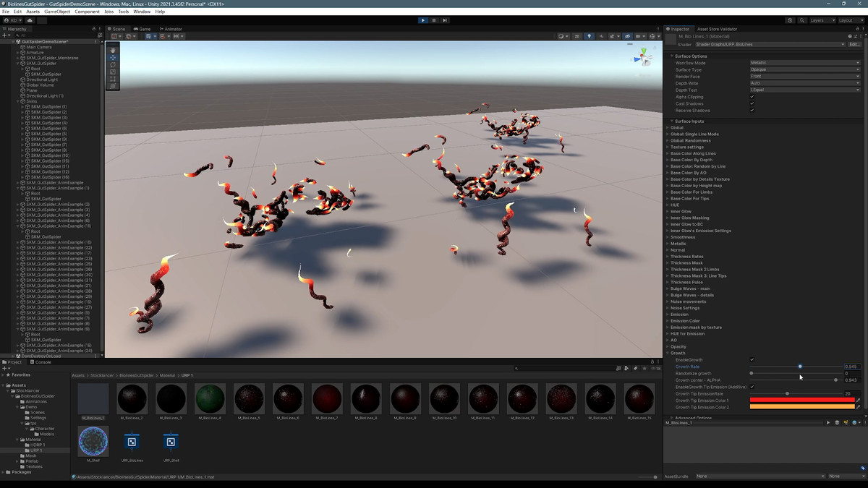Open Render Face dropdown

click(805, 77)
